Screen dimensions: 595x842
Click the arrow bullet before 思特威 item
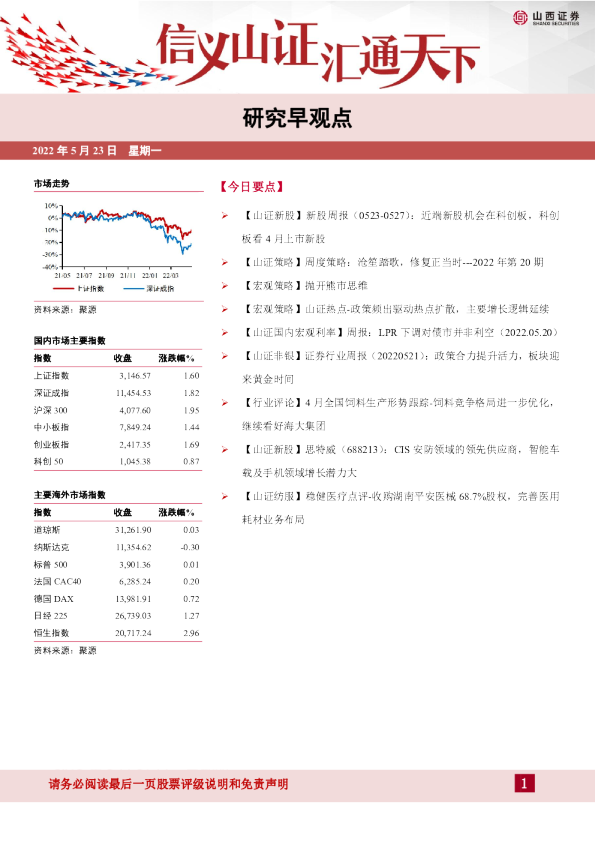click(225, 450)
